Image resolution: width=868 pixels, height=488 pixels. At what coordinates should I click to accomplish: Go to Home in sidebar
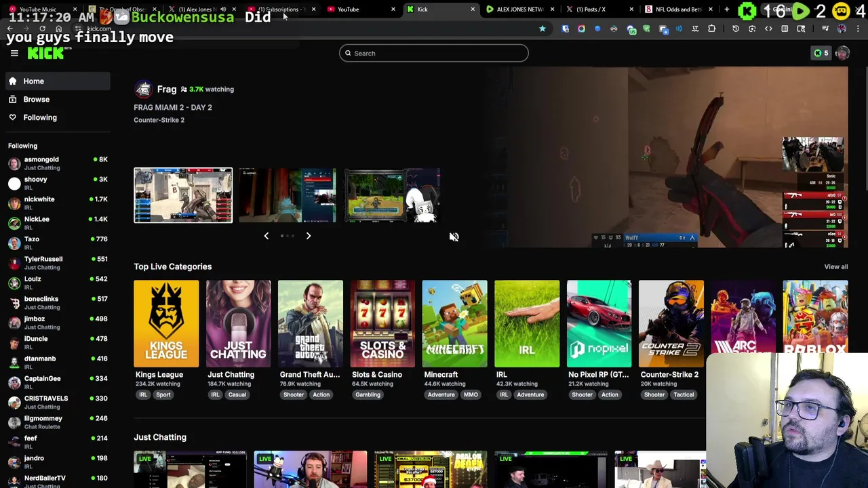[x=58, y=81]
